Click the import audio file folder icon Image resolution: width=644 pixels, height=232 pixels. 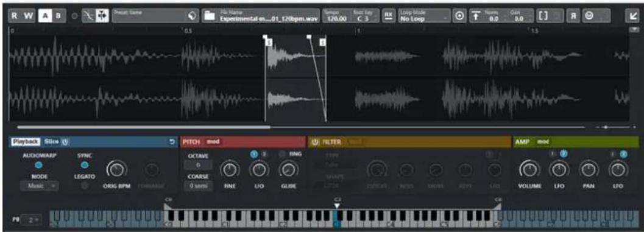pos(210,16)
